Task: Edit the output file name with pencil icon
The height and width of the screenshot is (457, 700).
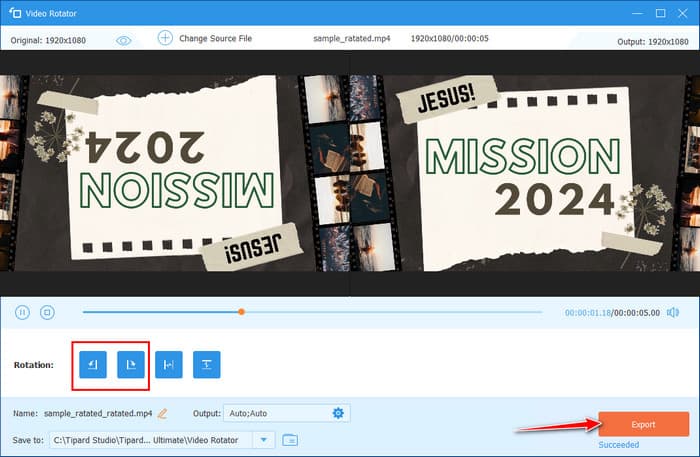Action: pyautogui.click(x=162, y=414)
